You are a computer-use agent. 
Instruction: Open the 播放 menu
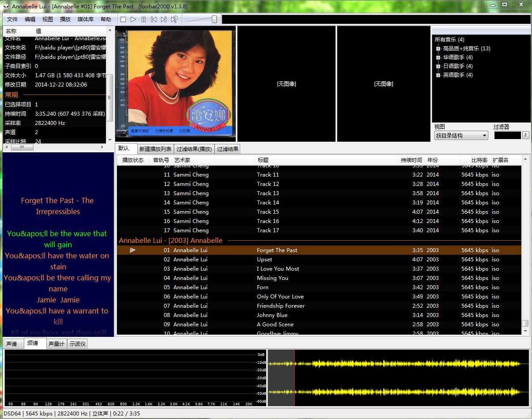65,19
